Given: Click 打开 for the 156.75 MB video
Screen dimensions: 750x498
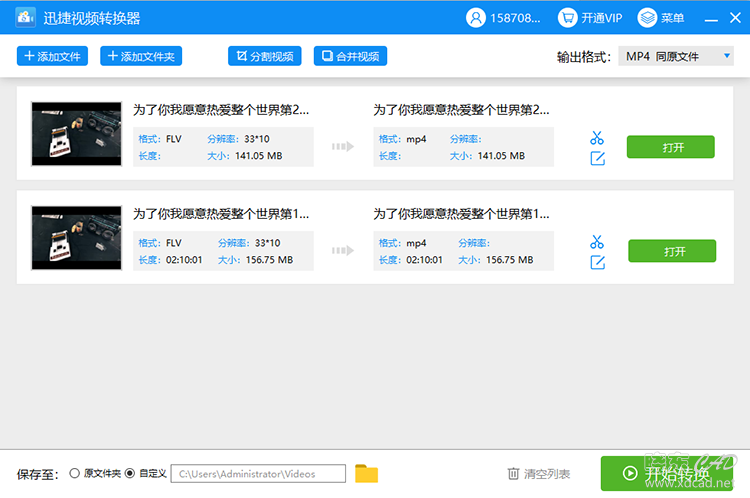Looking at the screenshot, I should (x=672, y=251).
